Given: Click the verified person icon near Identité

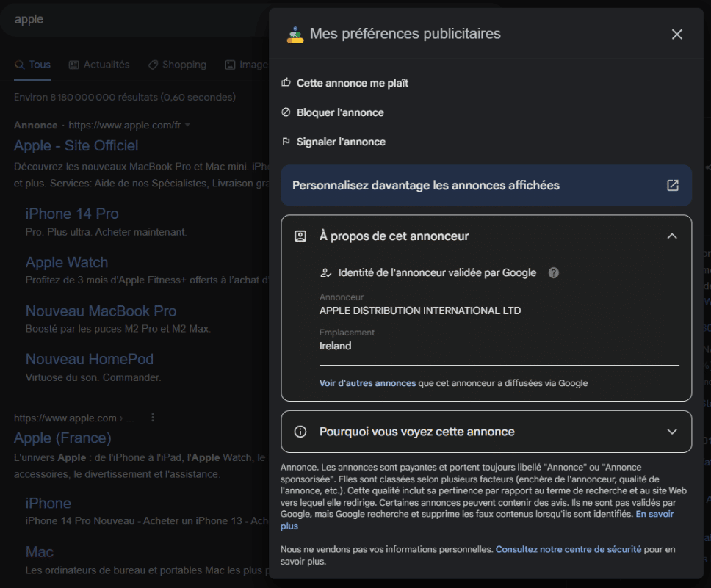Looking at the screenshot, I should click(325, 272).
